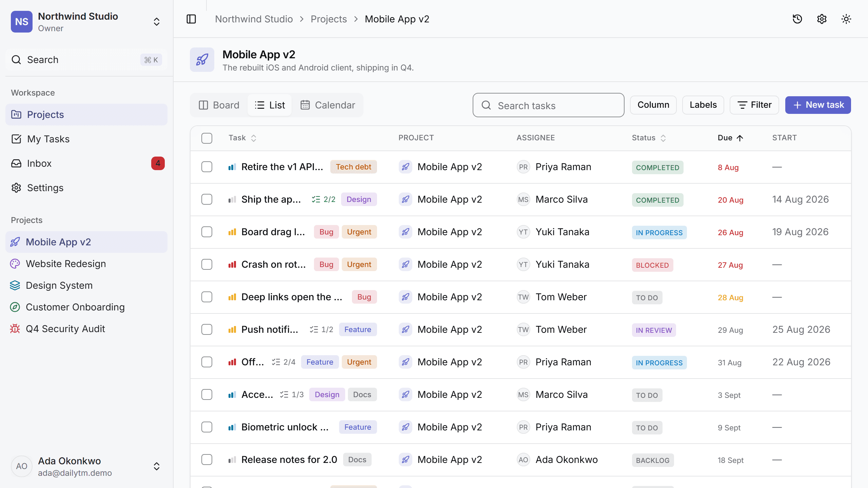
Task: Open the IN PROGRESS status on Board drag row
Action: (659, 232)
